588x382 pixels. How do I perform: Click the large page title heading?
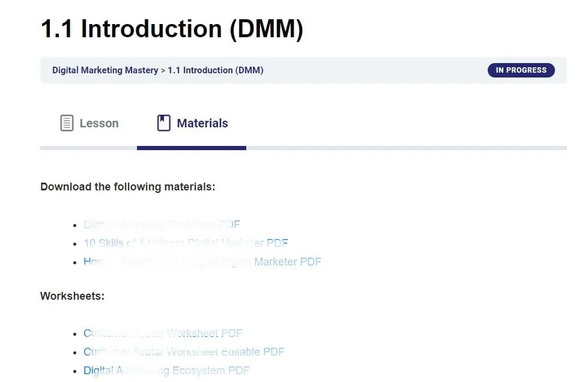(x=172, y=29)
